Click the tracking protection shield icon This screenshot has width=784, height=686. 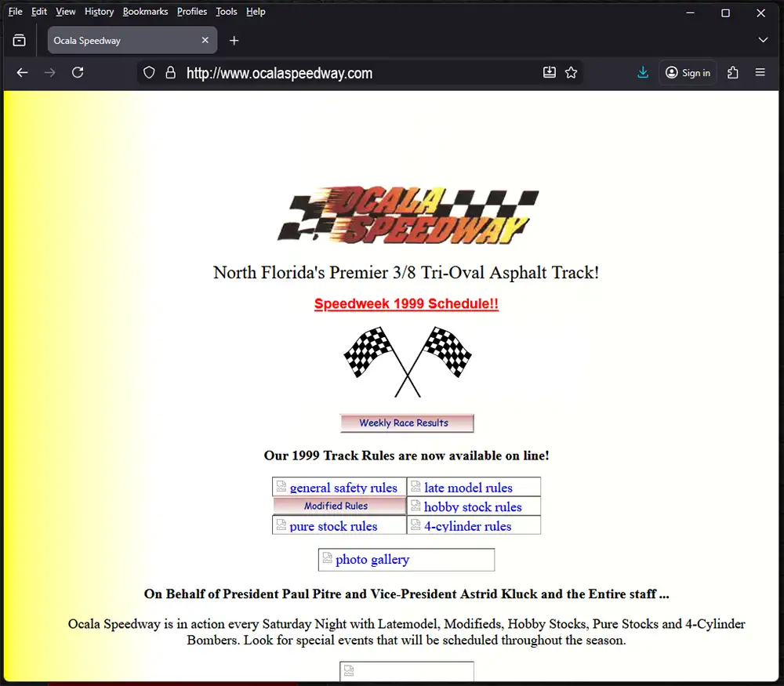(150, 73)
